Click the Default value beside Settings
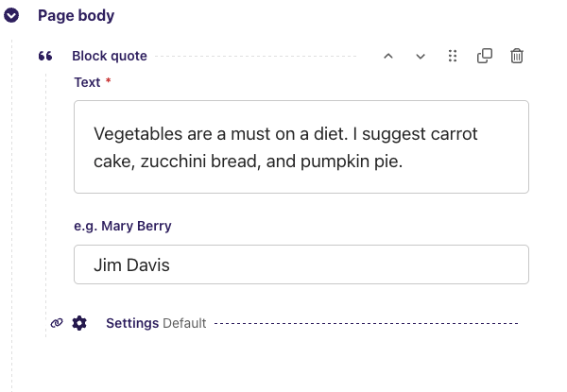This screenshot has width=567, height=392. (x=184, y=323)
